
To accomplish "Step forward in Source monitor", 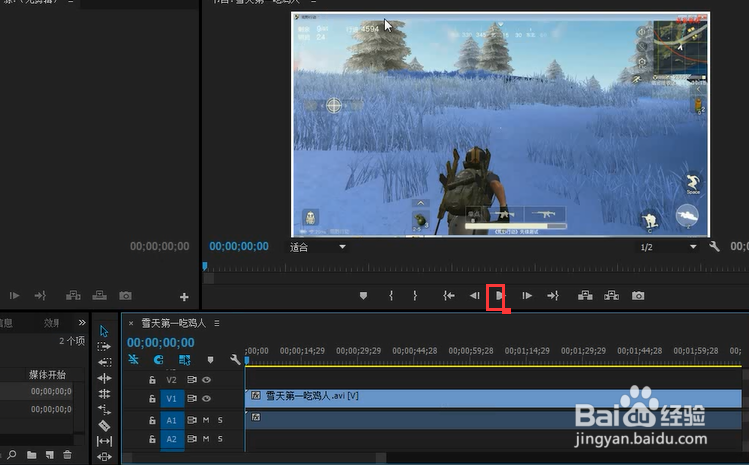I will coord(14,296).
